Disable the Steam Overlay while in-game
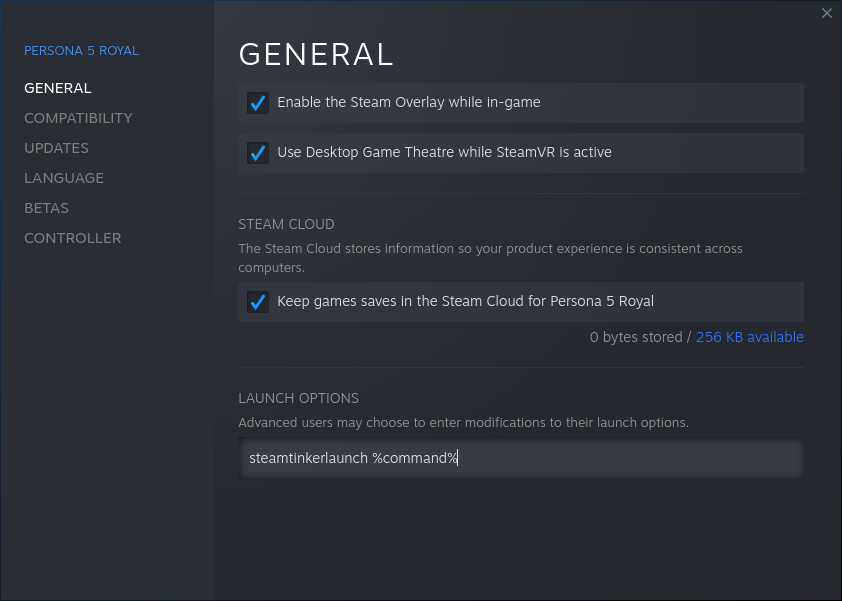Viewport: 842px width, 601px height. point(258,102)
